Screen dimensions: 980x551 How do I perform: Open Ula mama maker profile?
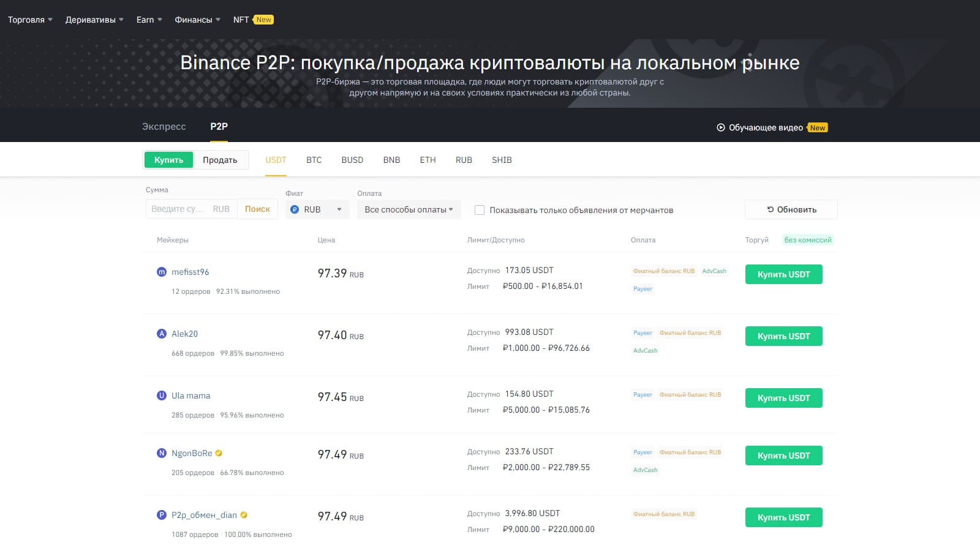[190, 395]
